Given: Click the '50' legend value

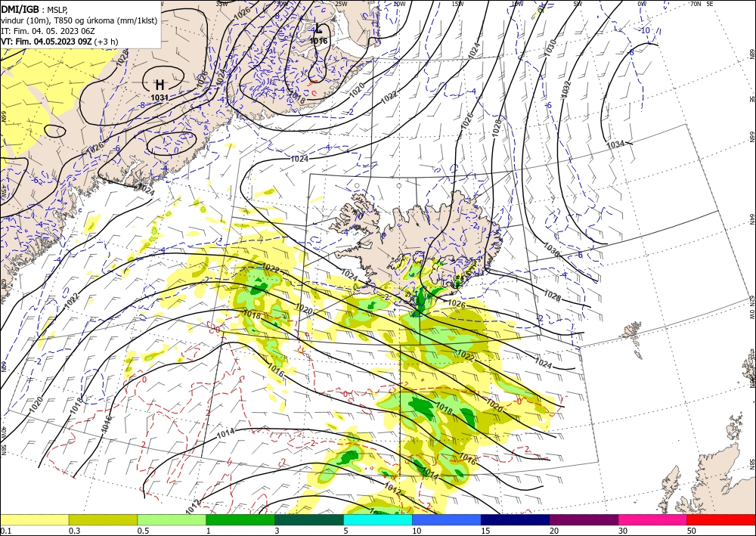Looking at the screenshot, I should tap(692, 530).
